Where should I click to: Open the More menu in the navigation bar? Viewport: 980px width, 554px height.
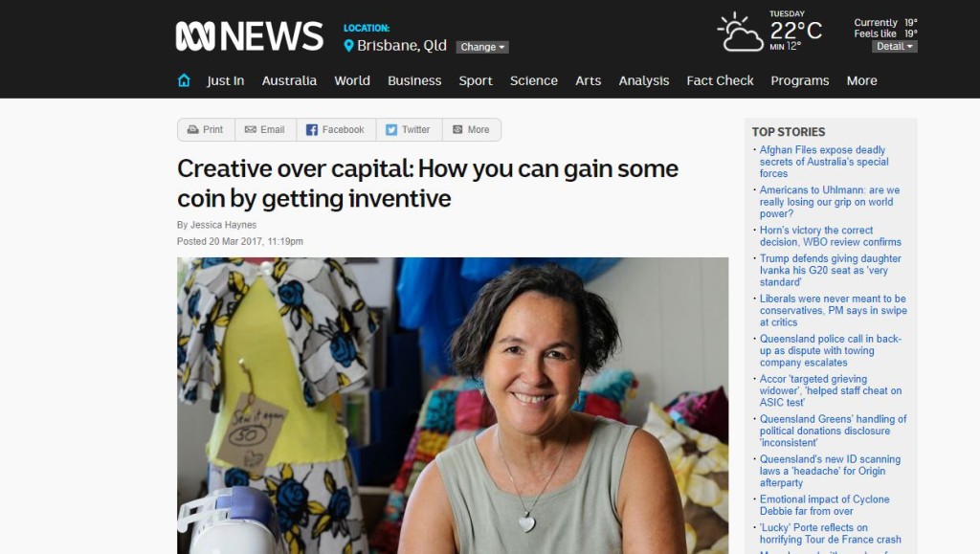click(x=862, y=80)
